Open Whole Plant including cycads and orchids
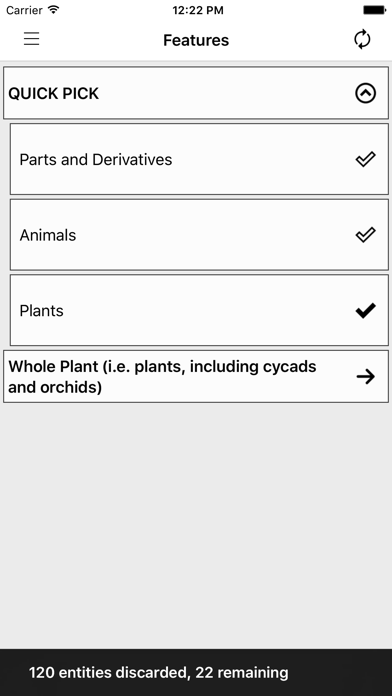392x696 pixels. point(196,376)
